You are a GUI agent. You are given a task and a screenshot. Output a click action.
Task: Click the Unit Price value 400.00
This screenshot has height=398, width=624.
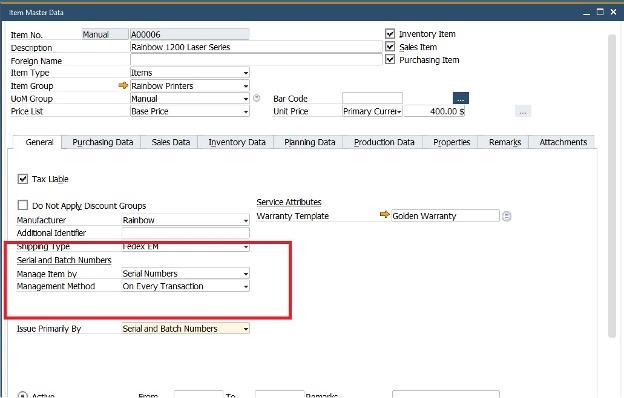click(x=435, y=111)
